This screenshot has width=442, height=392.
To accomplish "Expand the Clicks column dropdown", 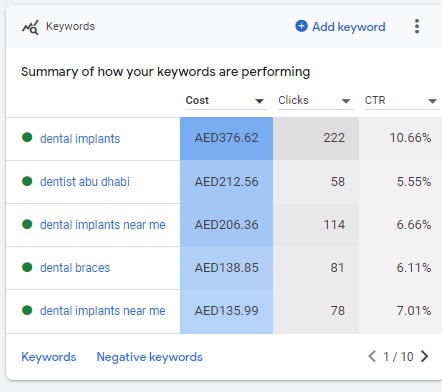I will pyautogui.click(x=346, y=101).
